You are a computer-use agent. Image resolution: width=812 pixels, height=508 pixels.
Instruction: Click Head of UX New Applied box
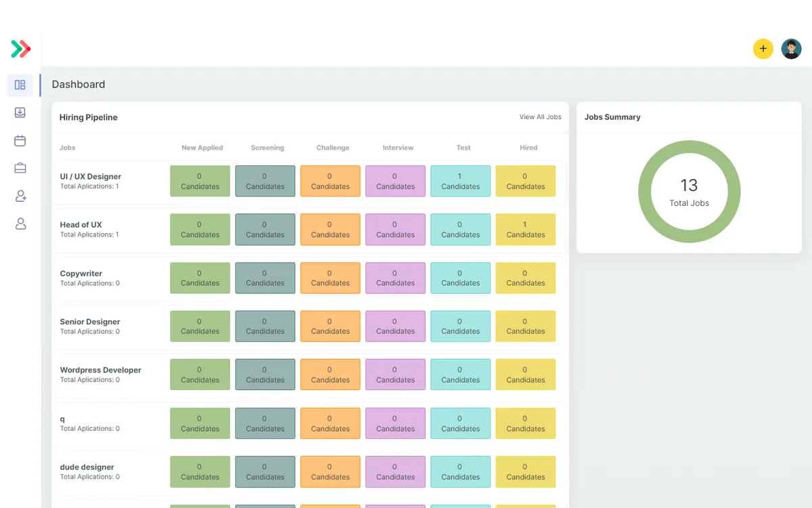[200, 230]
